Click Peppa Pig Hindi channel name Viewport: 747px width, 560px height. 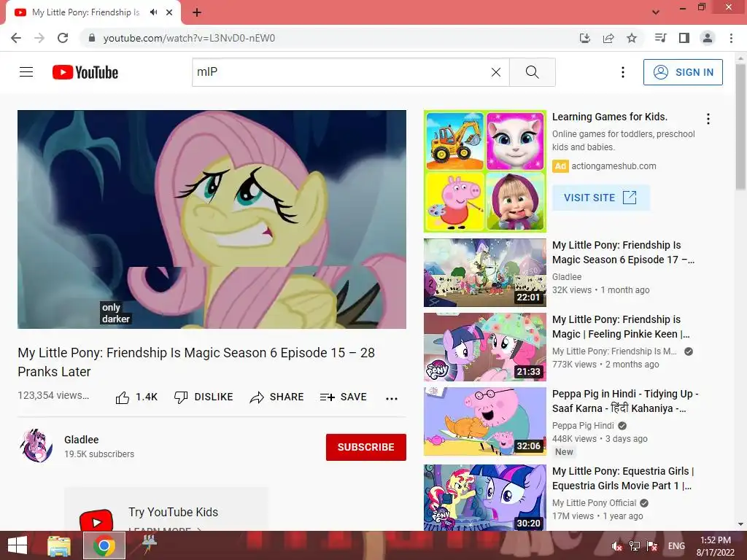(x=583, y=426)
